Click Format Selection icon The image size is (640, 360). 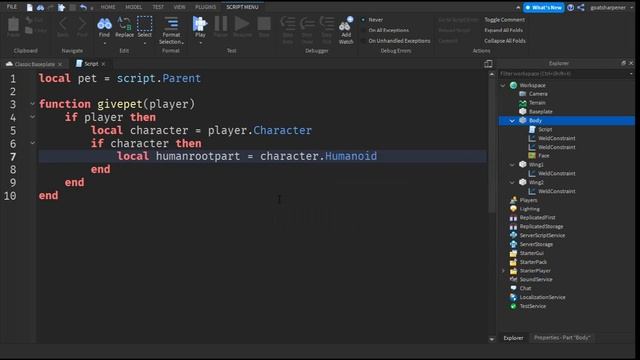tap(171, 24)
